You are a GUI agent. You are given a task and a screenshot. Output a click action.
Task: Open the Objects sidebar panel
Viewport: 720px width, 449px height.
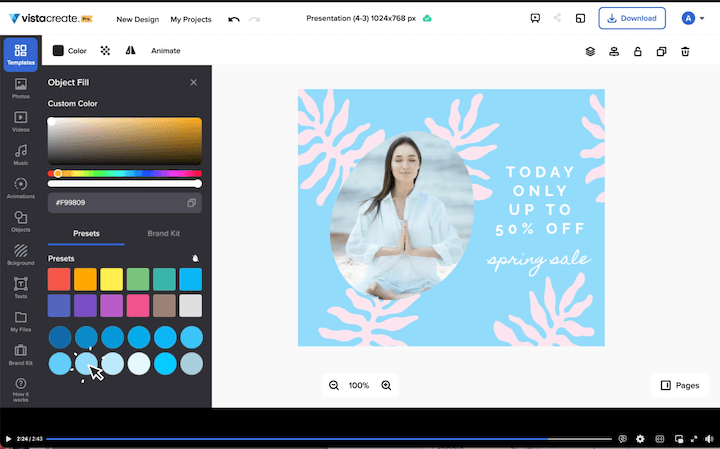(21, 221)
